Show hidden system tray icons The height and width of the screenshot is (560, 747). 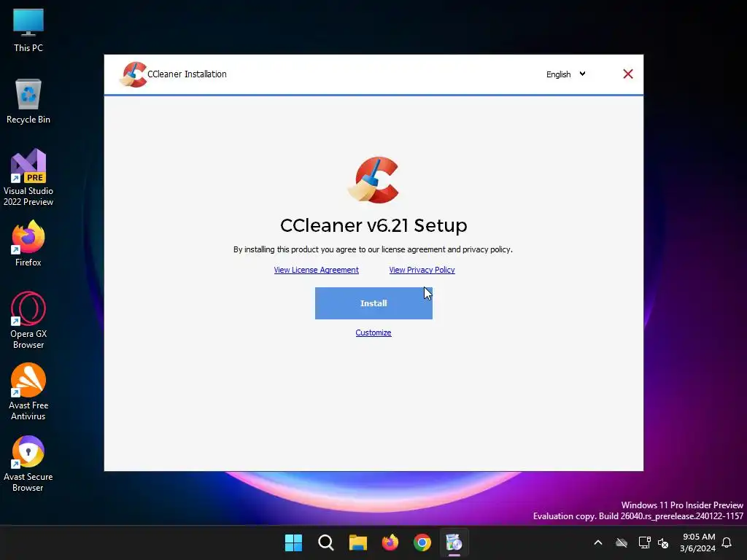point(598,542)
